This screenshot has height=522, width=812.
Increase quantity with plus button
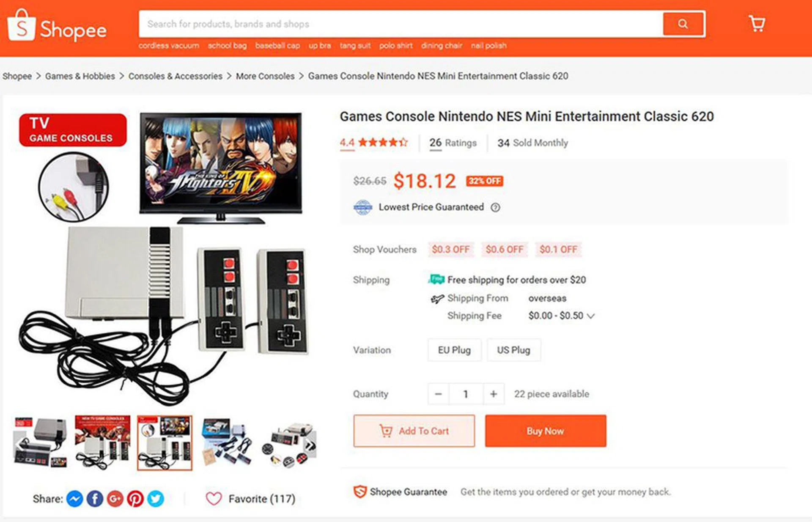(494, 394)
